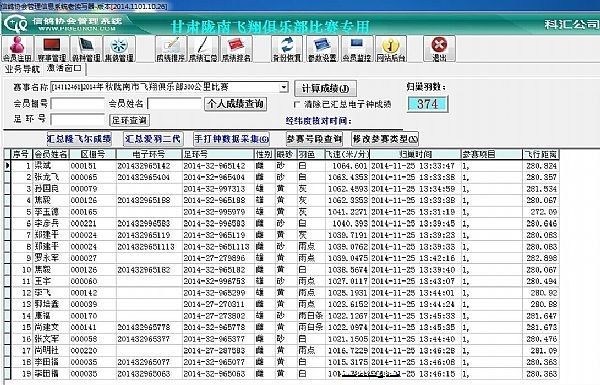The width and height of the screenshot is (600, 385).
Task: Select ring number cell 2014-32-997313
Action: [x=218, y=189]
